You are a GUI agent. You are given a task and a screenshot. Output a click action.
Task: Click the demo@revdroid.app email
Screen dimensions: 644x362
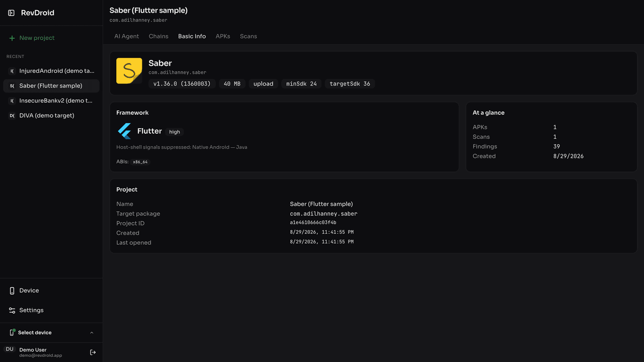click(41, 355)
